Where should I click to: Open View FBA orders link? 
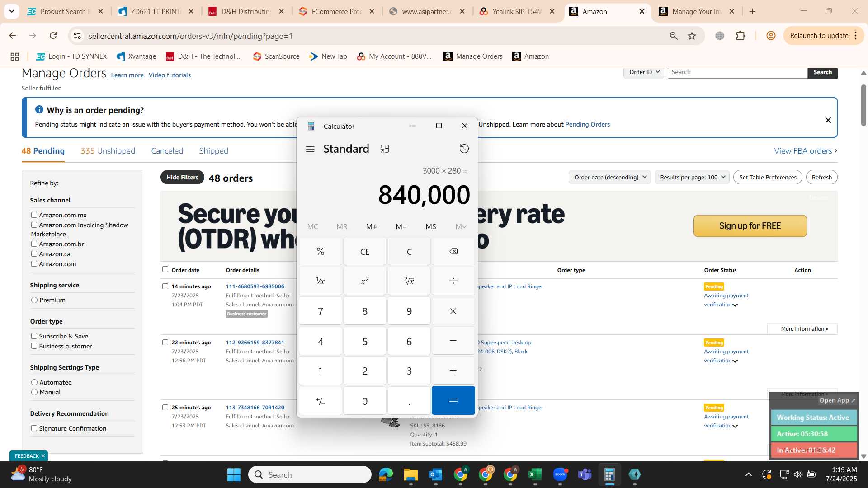click(806, 151)
